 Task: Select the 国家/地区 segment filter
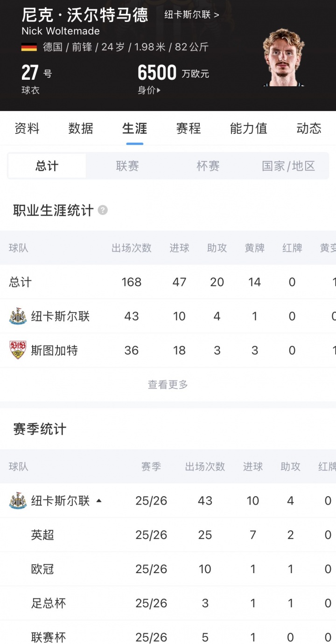click(x=288, y=166)
